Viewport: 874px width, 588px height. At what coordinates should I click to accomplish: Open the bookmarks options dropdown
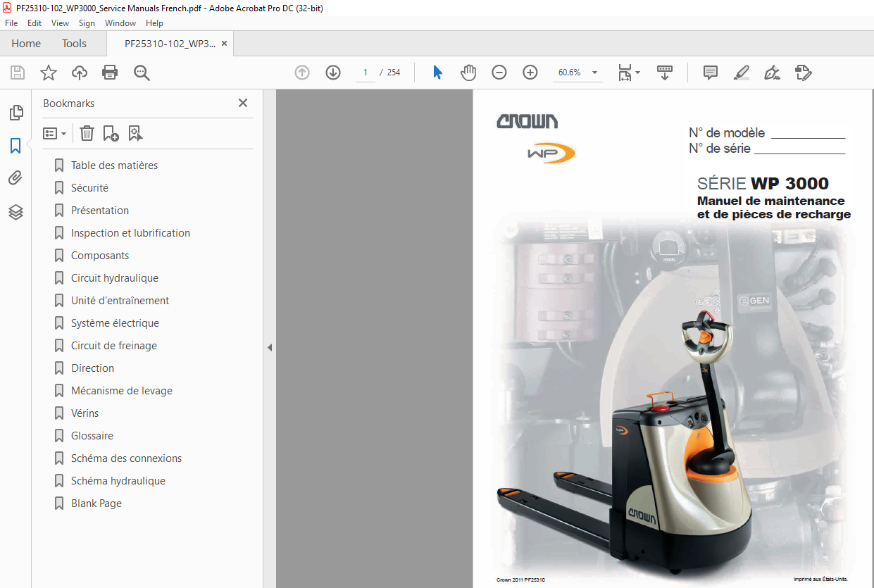pyautogui.click(x=55, y=133)
